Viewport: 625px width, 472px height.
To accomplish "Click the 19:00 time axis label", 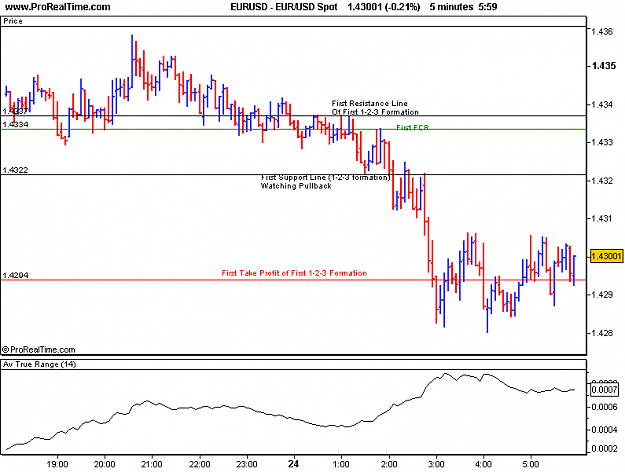I will pos(57,464).
